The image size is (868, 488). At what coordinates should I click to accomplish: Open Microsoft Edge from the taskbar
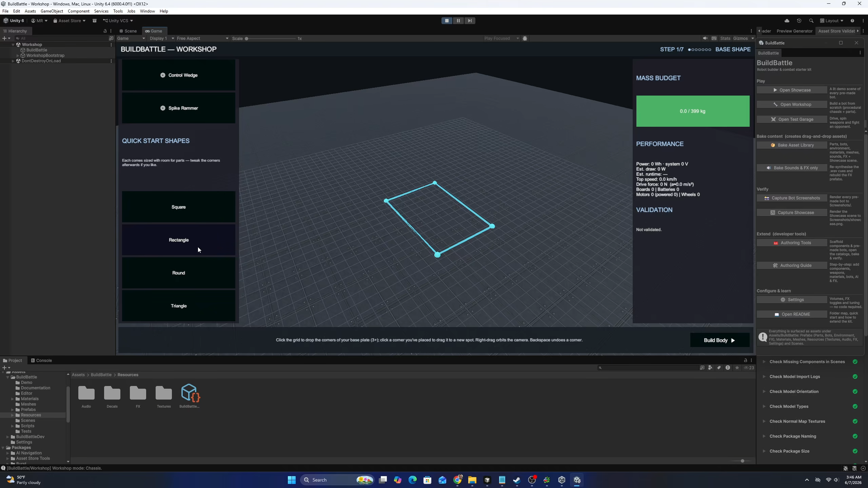413,480
